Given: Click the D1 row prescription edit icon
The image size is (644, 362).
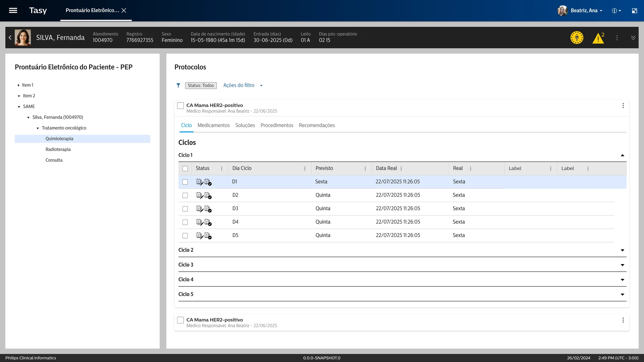Looking at the screenshot, I should pyautogui.click(x=199, y=182).
